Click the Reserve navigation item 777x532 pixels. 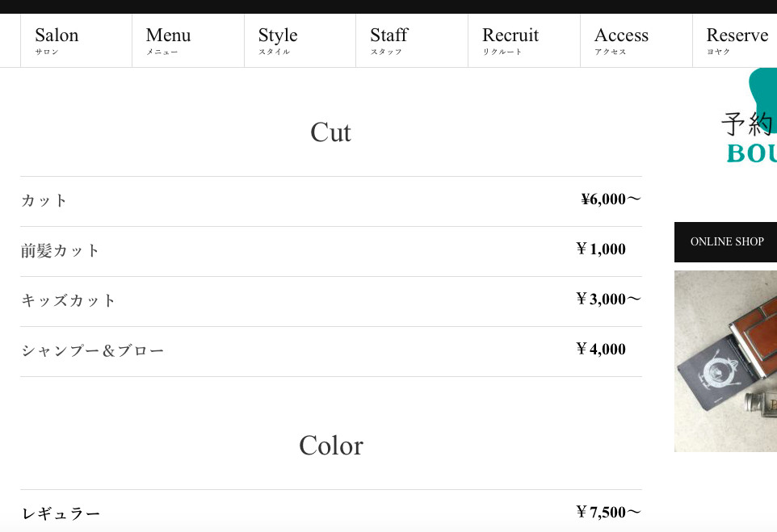(x=737, y=40)
